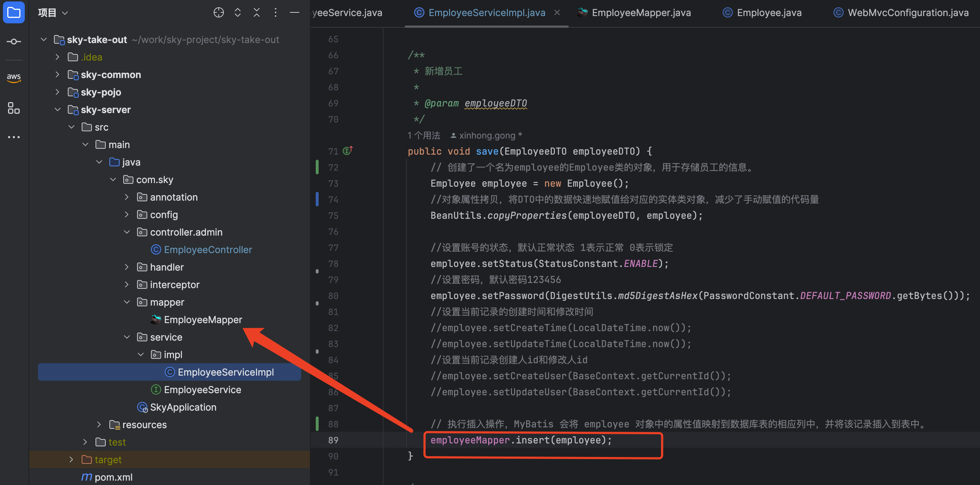Click the Collapse All icon
Image resolution: width=980 pixels, height=485 pixels.
tap(257, 12)
